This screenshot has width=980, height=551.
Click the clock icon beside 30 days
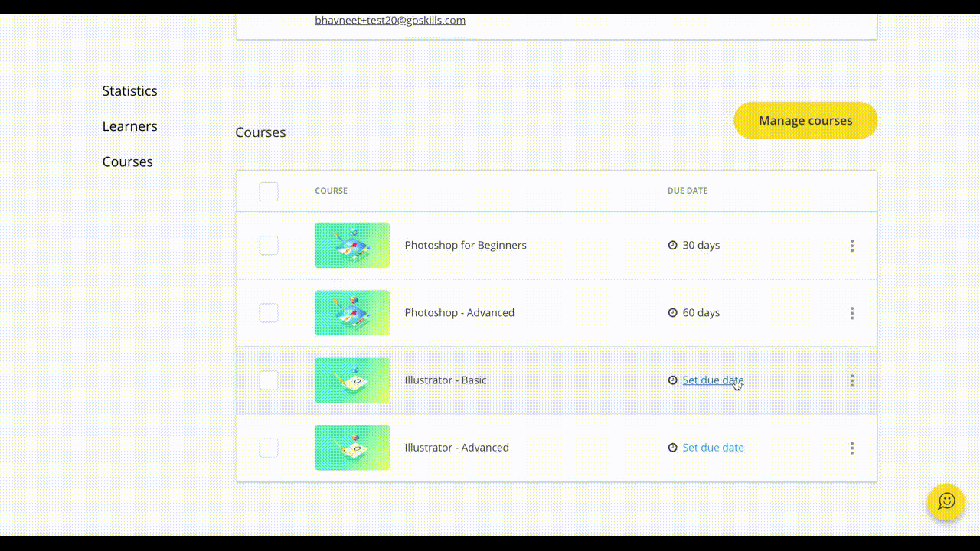pos(672,245)
